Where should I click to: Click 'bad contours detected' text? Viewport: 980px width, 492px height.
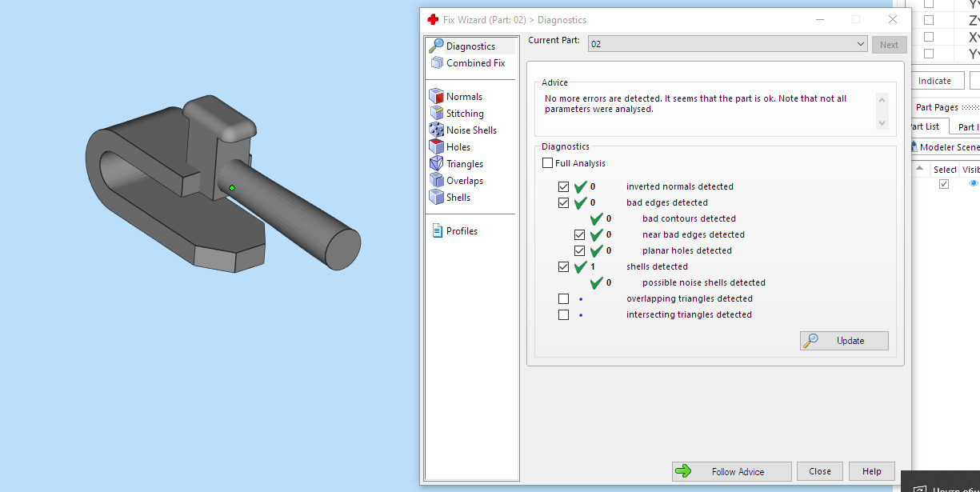tap(689, 218)
